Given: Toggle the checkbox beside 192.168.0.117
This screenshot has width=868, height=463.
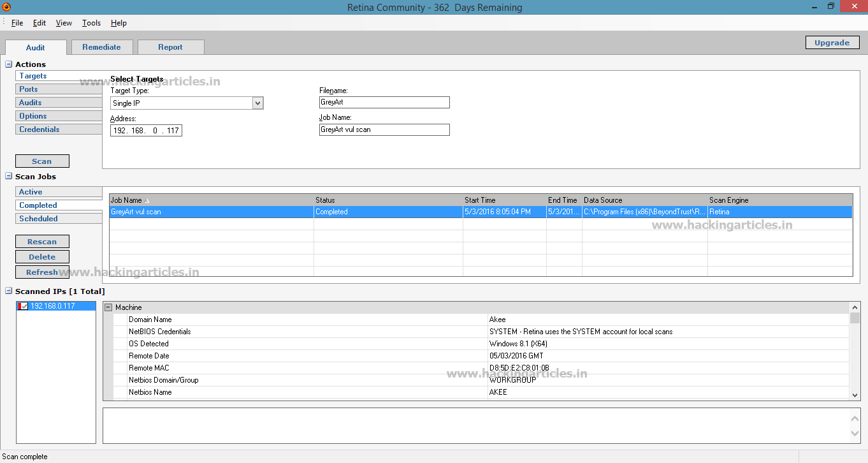Looking at the screenshot, I should tap(24, 306).
